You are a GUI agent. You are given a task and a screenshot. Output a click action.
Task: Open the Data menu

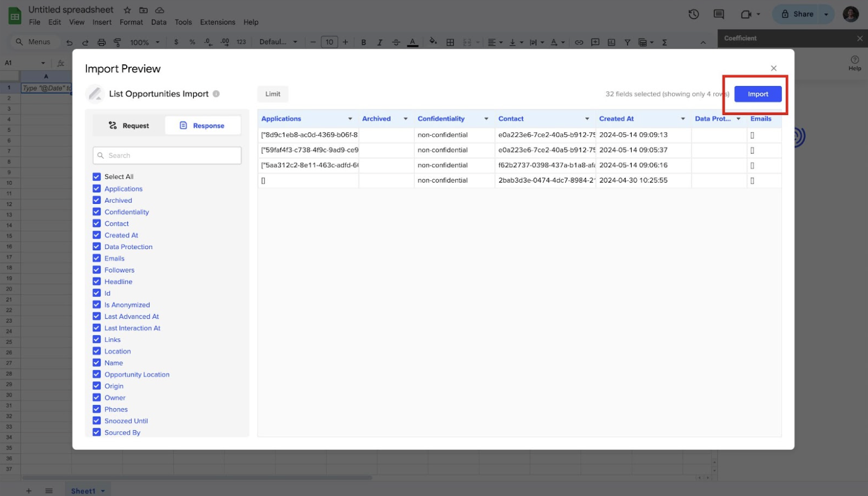[159, 22]
